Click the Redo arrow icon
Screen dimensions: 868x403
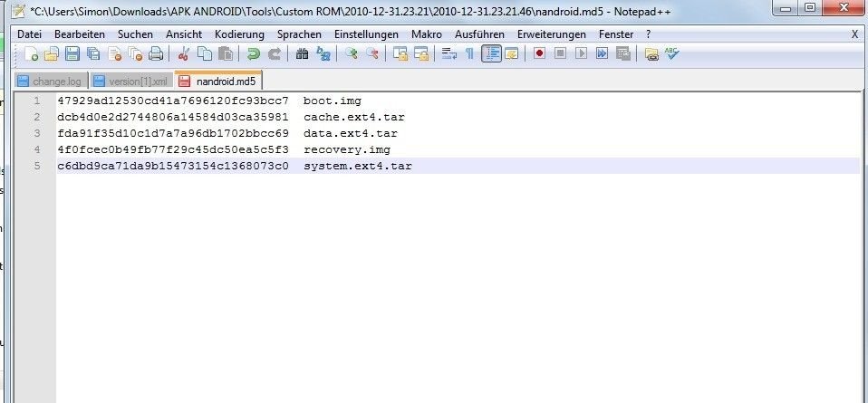click(274, 53)
